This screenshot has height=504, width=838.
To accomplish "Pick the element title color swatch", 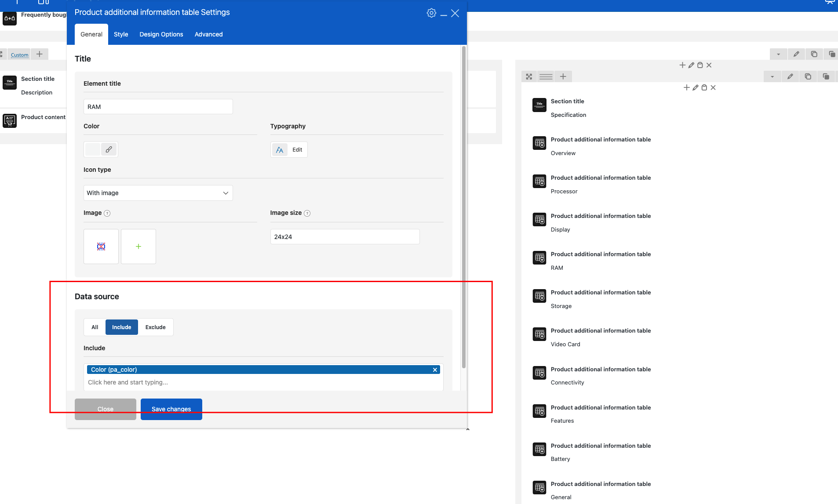I will coord(93,149).
